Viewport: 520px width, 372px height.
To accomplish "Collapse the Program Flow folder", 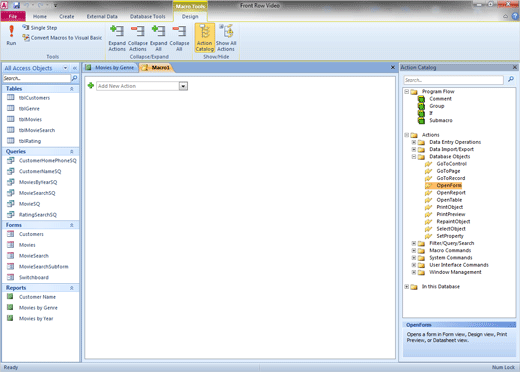I will click(407, 91).
